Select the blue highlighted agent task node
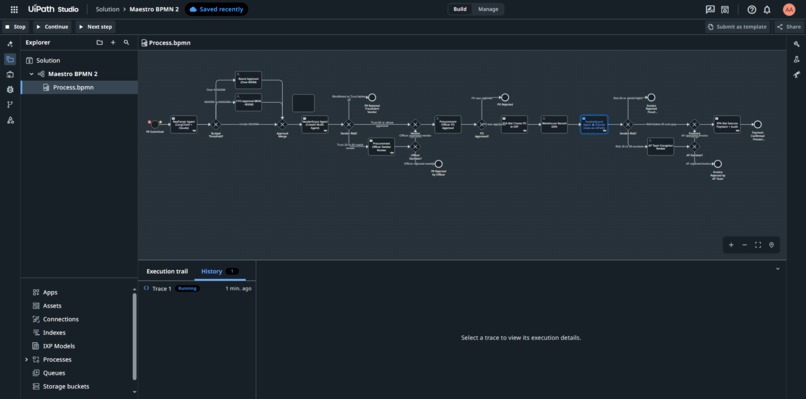This screenshot has width=806, height=399. (594, 124)
